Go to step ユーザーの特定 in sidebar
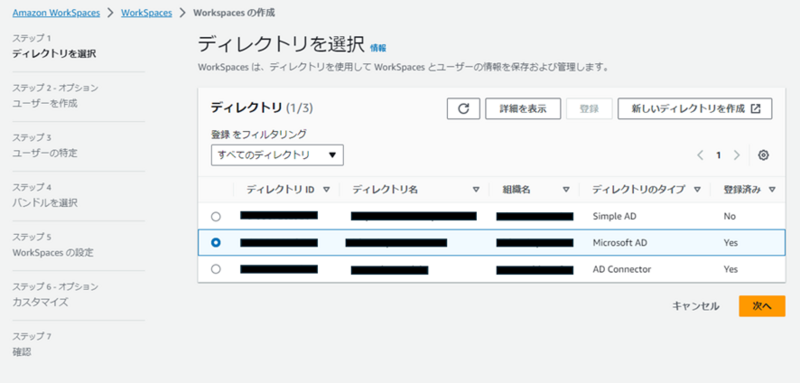800x383 pixels. click(45, 153)
